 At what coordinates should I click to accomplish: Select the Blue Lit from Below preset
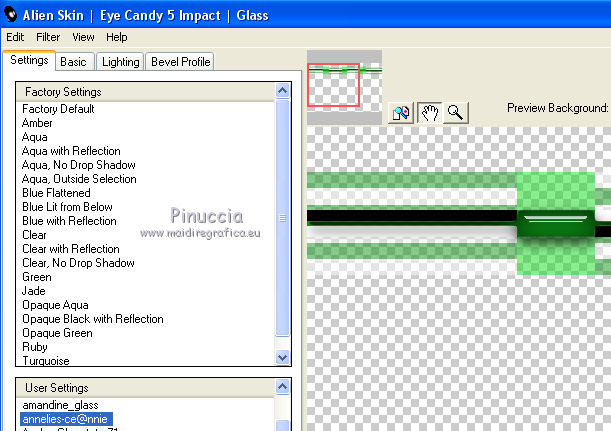point(67,207)
